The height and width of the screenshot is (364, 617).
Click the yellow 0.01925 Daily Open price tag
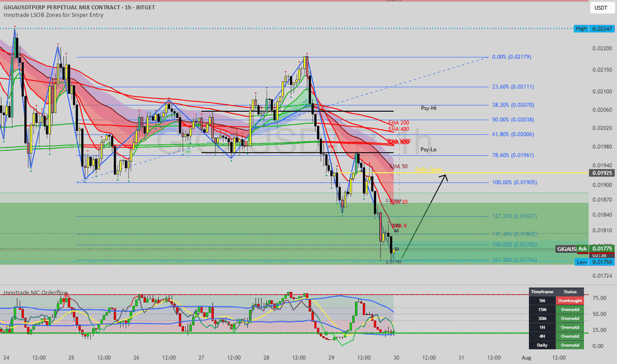(602, 173)
